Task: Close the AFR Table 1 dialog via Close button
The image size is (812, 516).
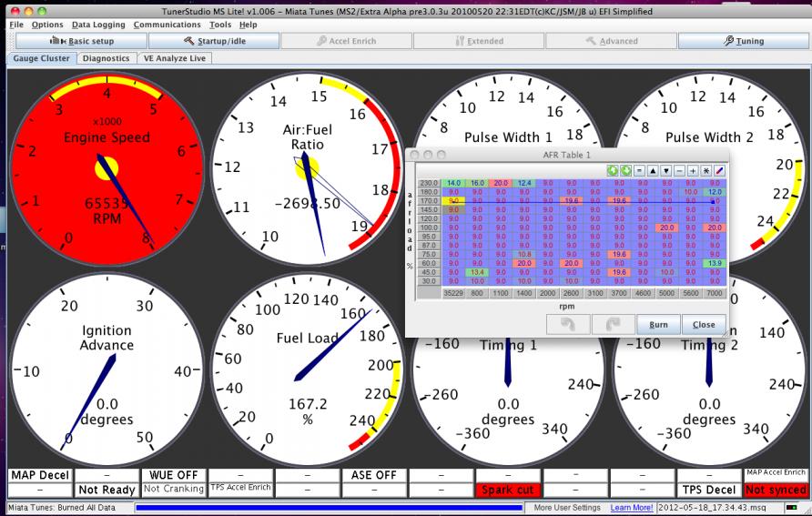Action: click(x=704, y=324)
